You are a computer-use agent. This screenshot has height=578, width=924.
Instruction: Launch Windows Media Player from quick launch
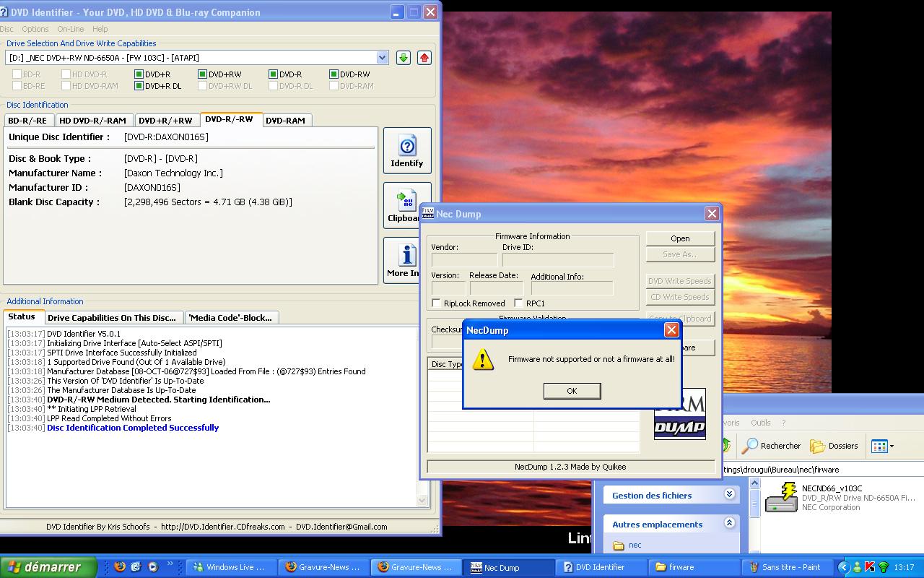[152, 567]
